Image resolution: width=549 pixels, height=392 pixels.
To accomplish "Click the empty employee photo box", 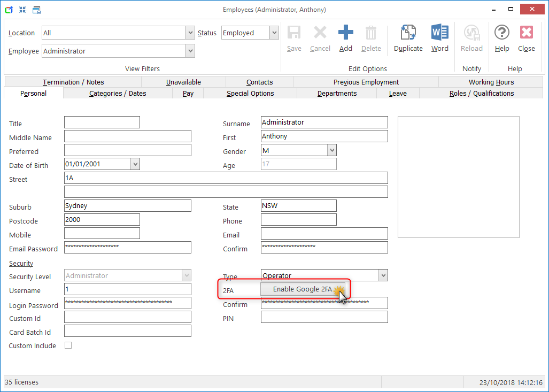I will (x=458, y=177).
